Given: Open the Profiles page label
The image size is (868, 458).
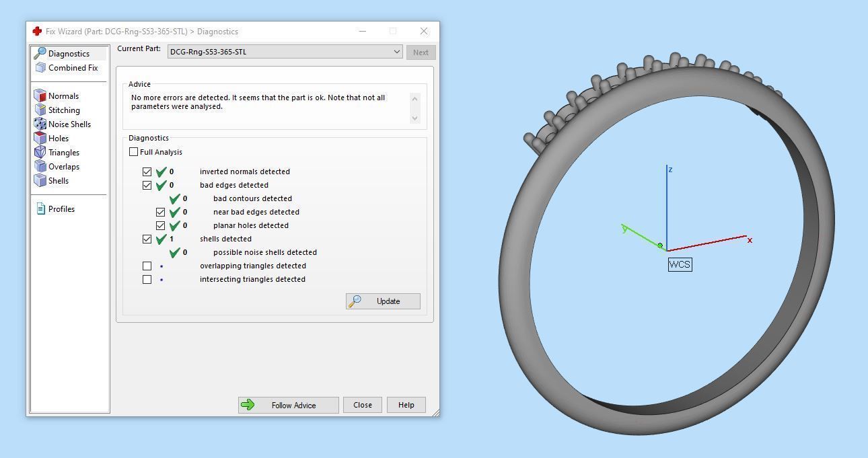Looking at the screenshot, I should tap(61, 209).
